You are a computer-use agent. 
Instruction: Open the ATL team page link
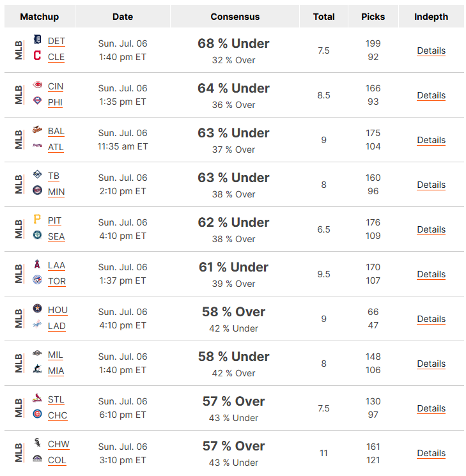pyautogui.click(x=56, y=147)
